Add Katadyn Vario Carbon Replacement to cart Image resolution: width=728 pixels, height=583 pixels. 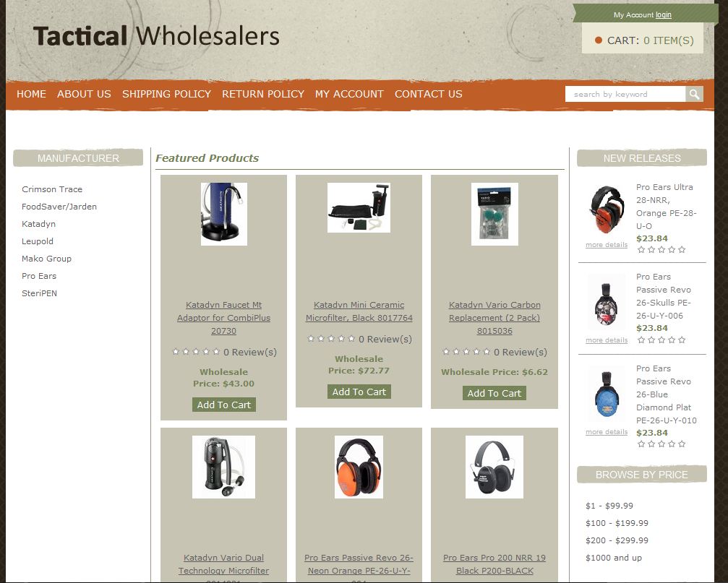tap(494, 393)
